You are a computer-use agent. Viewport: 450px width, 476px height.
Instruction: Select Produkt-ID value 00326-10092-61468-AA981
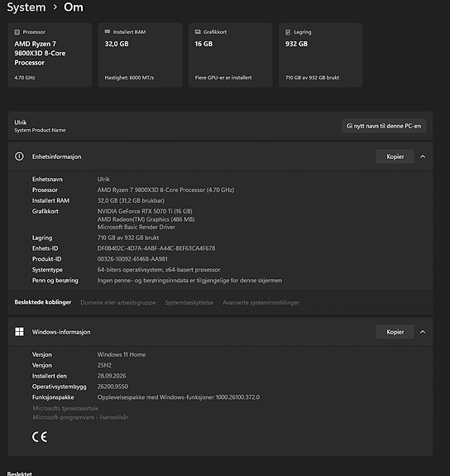click(x=132, y=259)
